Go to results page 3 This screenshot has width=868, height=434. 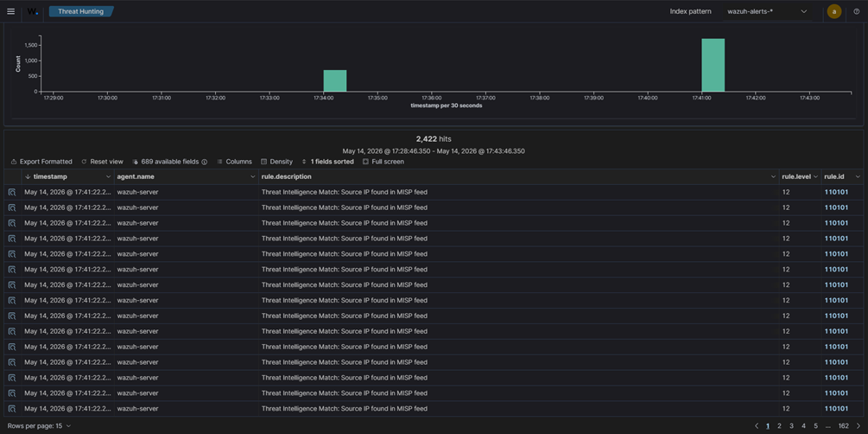(x=792, y=425)
